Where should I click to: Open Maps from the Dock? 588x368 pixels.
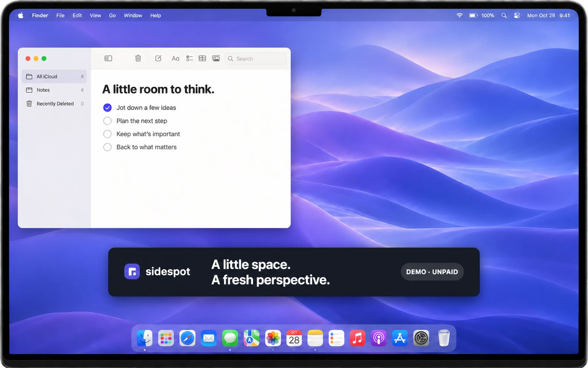251,338
